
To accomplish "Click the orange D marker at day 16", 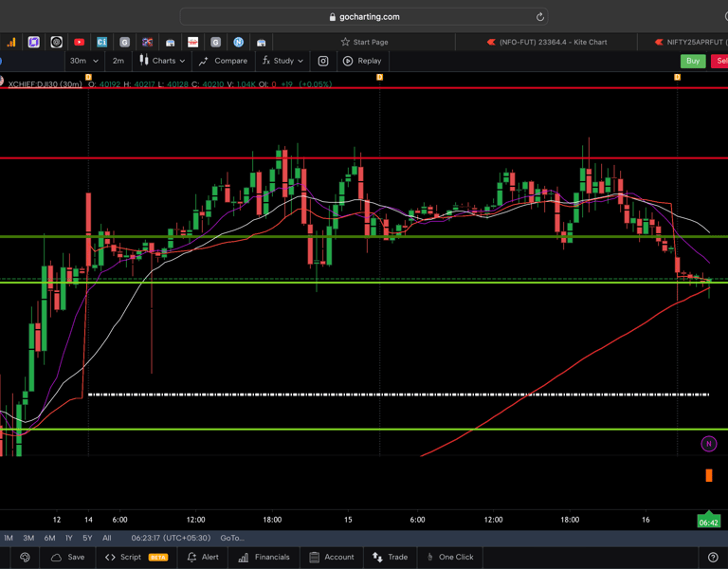I will pyautogui.click(x=678, y=77).
